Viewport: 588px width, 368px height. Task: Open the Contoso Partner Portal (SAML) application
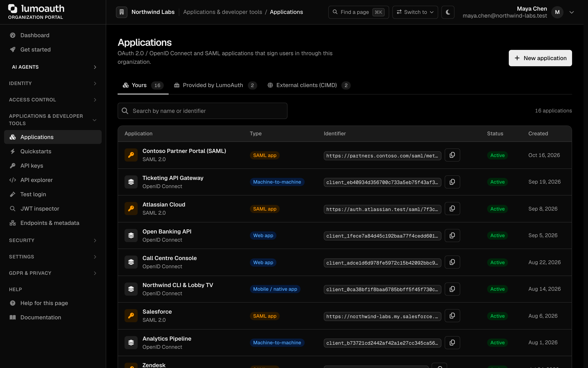coord(184,151)
